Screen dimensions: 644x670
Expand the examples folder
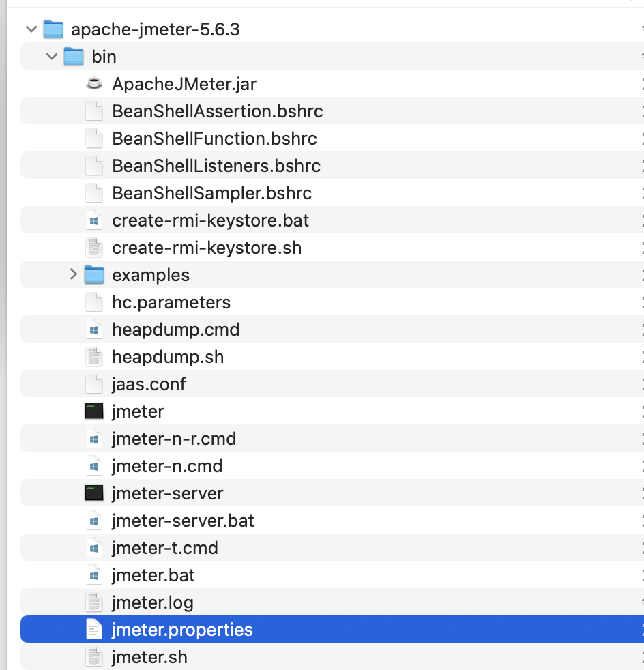(73, 274)
